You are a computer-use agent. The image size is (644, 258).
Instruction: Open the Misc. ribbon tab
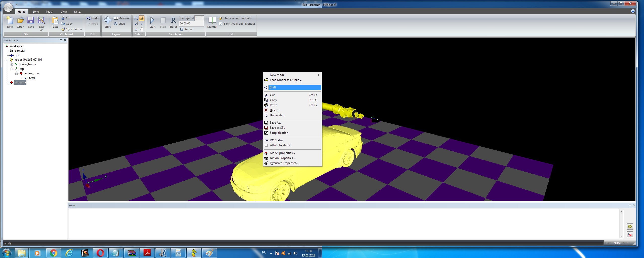77,12
